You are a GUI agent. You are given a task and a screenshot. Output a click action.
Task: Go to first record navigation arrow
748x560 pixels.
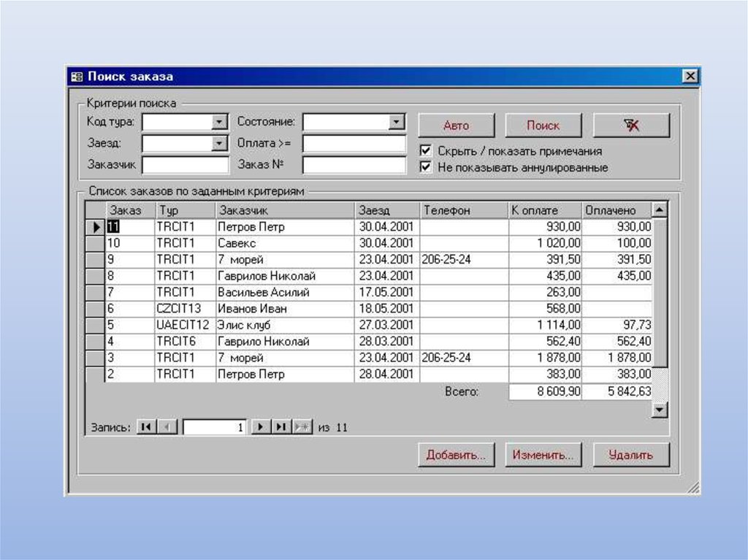[146, 428]
